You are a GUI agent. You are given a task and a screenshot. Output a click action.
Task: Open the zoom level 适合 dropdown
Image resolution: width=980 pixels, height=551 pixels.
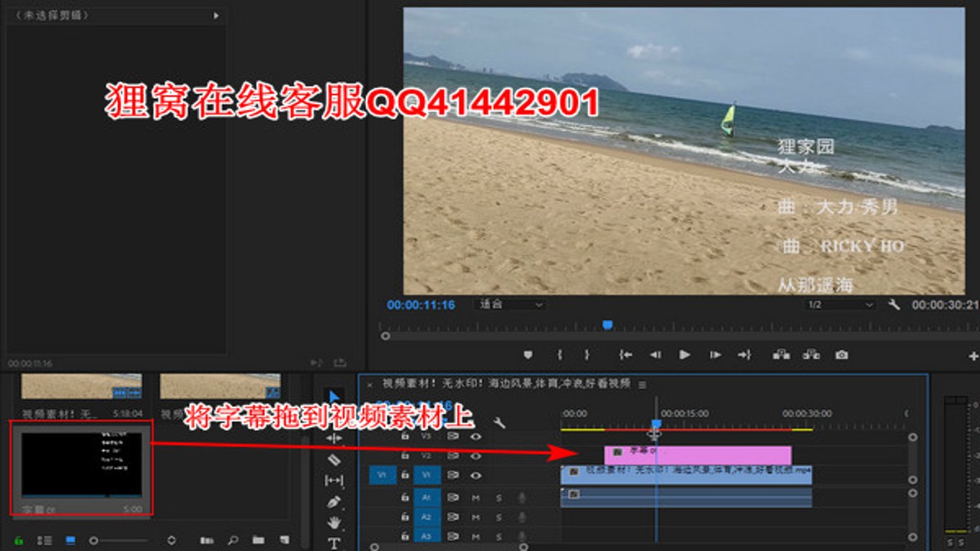pos(509,305)
